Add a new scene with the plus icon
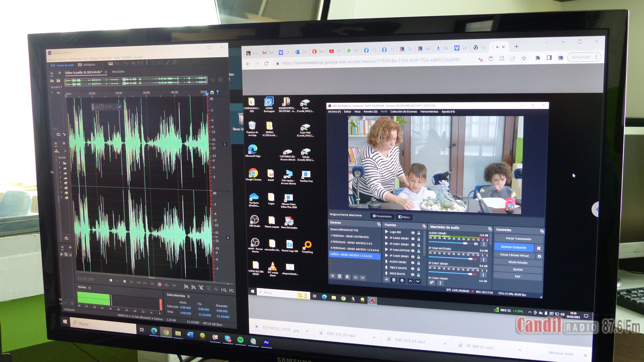The width and height of the screenshot is (644, 362). pos(333,276)
